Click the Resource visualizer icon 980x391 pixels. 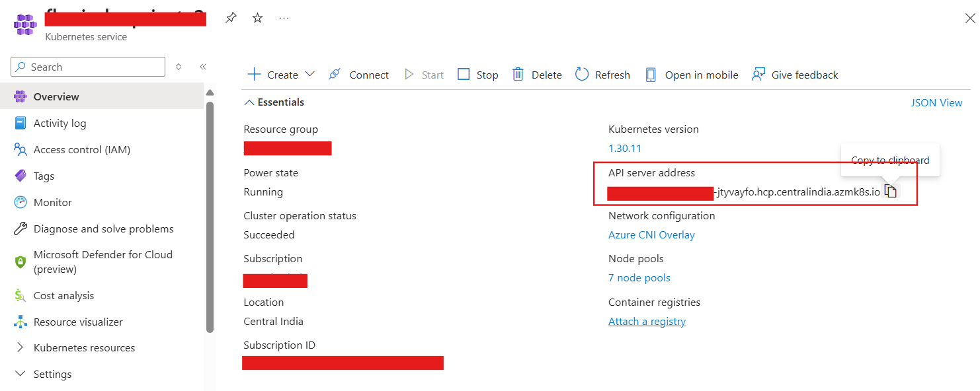point(20,322)
